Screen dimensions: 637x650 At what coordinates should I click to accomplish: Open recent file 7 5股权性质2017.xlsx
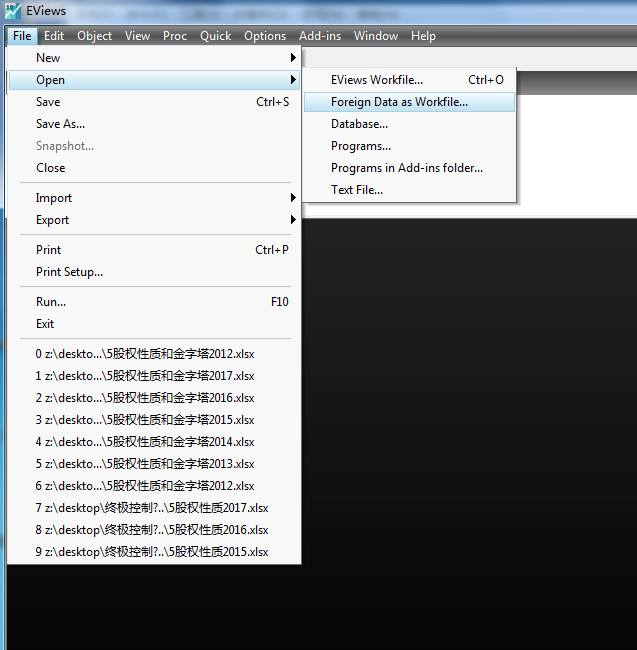point(154,508)
